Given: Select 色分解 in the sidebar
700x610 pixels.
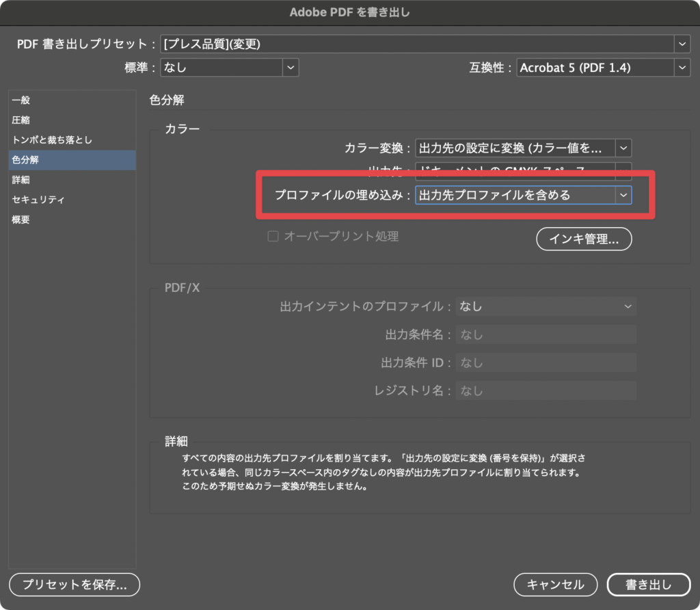Looking at the screenshot, I should (x=26, y=160).
